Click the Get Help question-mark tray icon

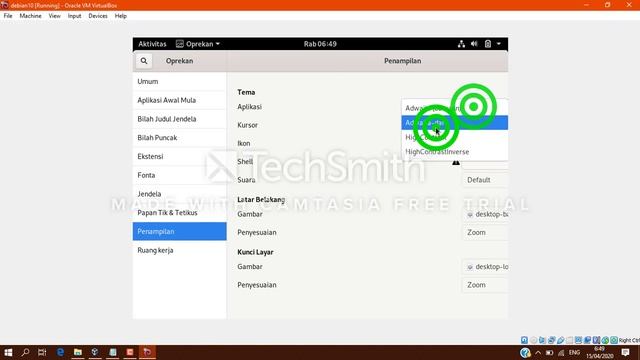525,353
